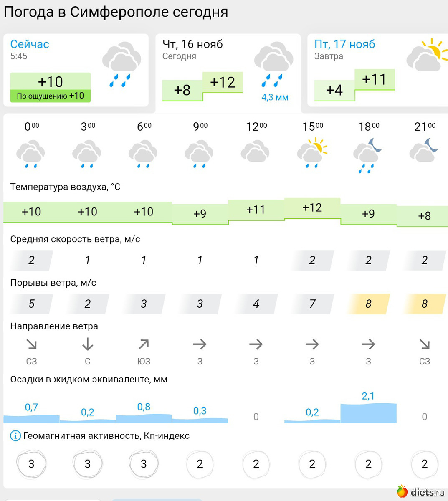Click the 0:00 Kp-index circle 3
Viewport: 448px width, 501px height.
tap(31, 464)
